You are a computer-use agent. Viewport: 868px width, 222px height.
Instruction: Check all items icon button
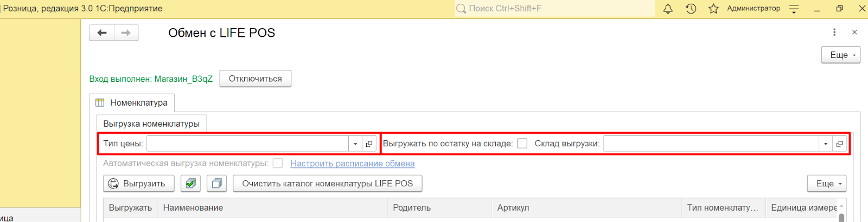[190, 184]
